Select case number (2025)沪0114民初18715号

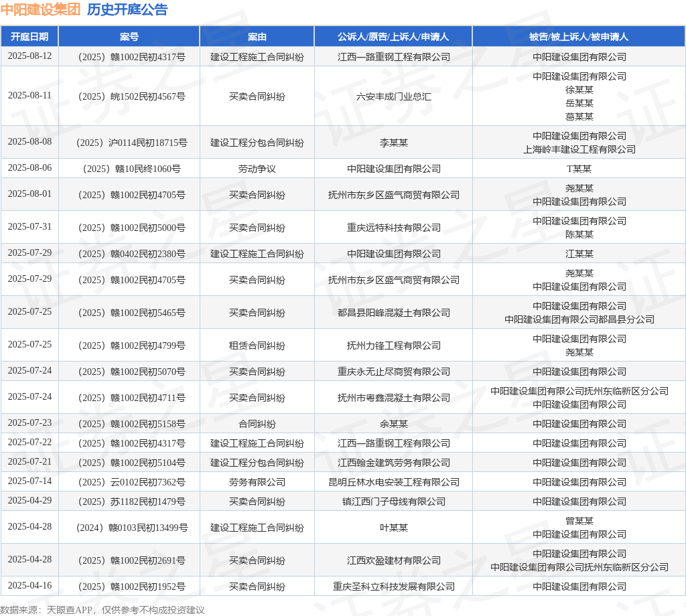pyautogui.click(x=132, y=143)
